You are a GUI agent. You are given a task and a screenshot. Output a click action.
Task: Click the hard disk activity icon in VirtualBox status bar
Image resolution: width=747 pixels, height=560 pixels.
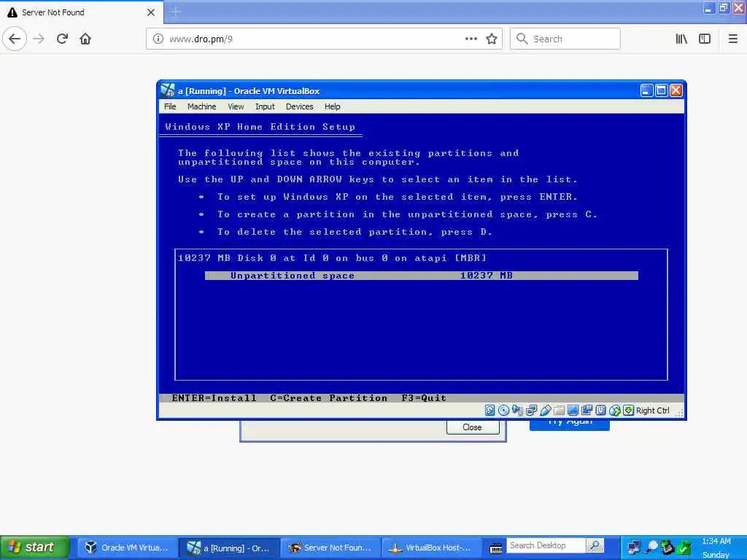pos(489,411)
